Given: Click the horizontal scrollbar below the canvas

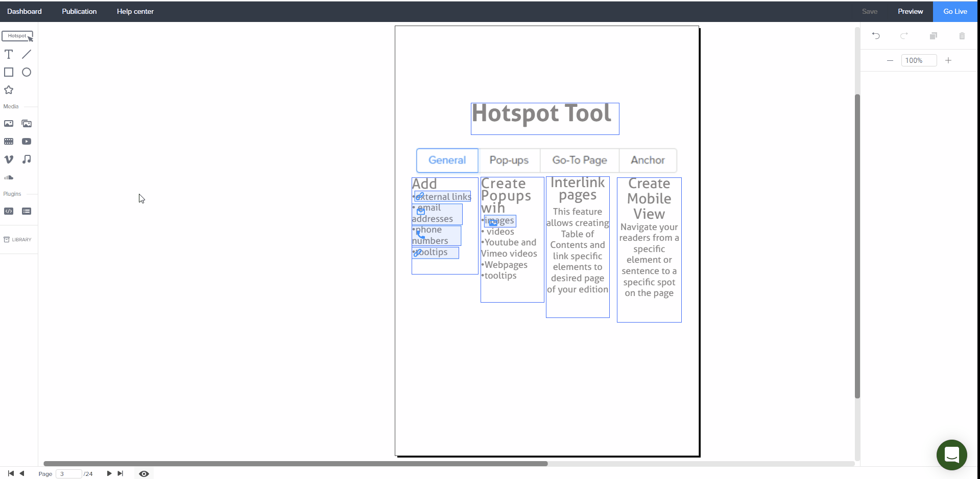Looking at the screenshot, I should click(295, 464).
